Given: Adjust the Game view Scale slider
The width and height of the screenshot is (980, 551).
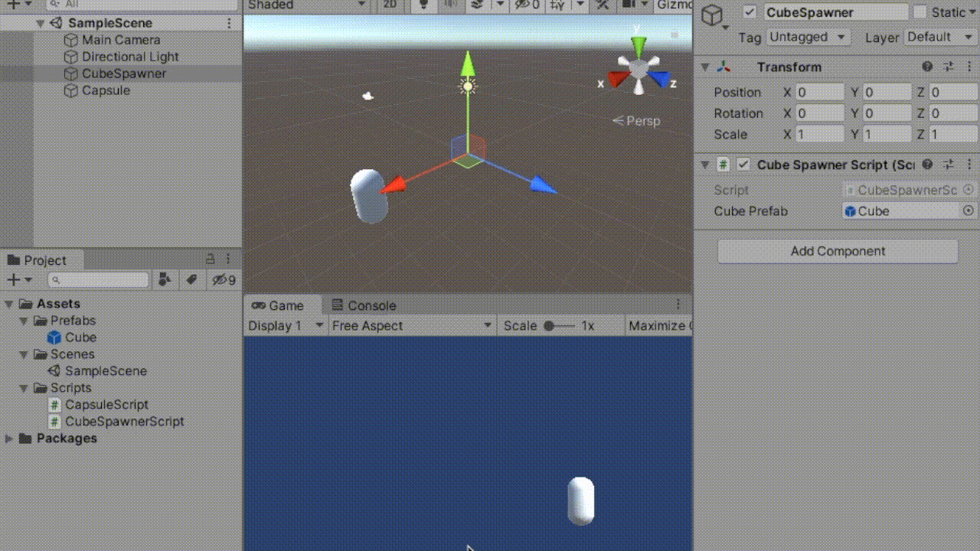Looking at the screenshot, I should click(x=560, y=326).
